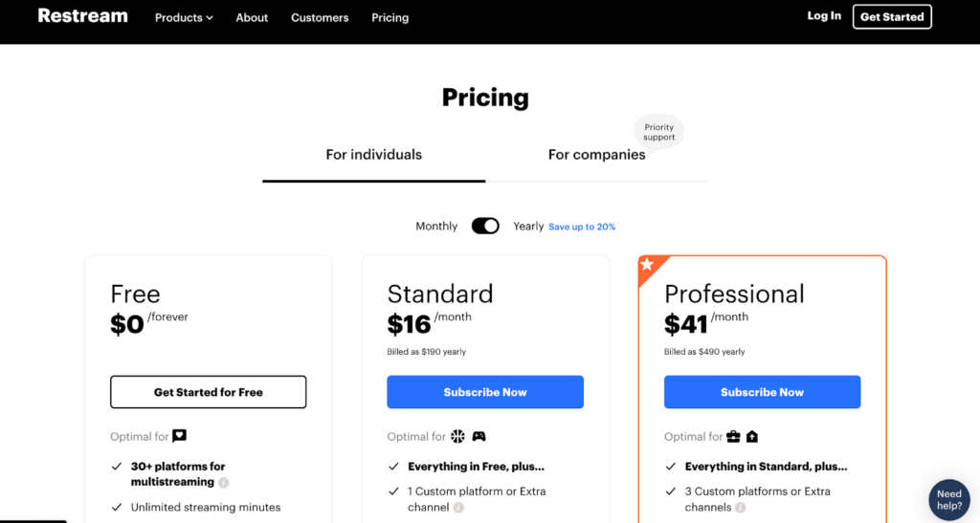Screen dimensions: 980x523
Task: Click info icon next to 1 Custom platform
Action: [458, 508]
